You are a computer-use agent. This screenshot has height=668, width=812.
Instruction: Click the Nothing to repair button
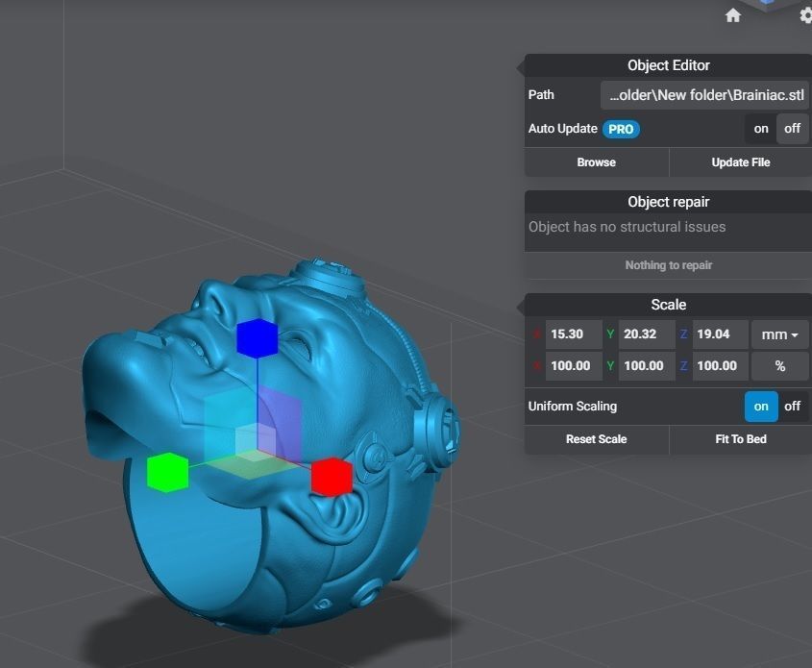tap(669, 265)
